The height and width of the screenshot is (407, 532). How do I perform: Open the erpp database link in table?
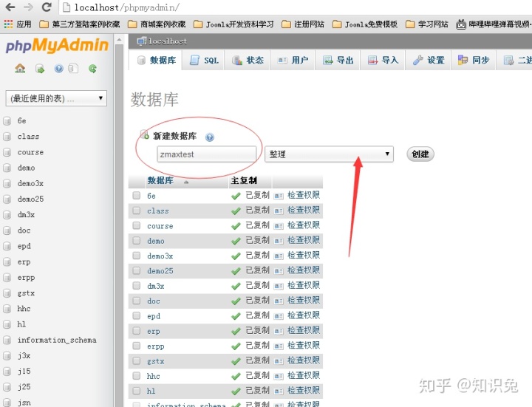click(x=156, y=346)
